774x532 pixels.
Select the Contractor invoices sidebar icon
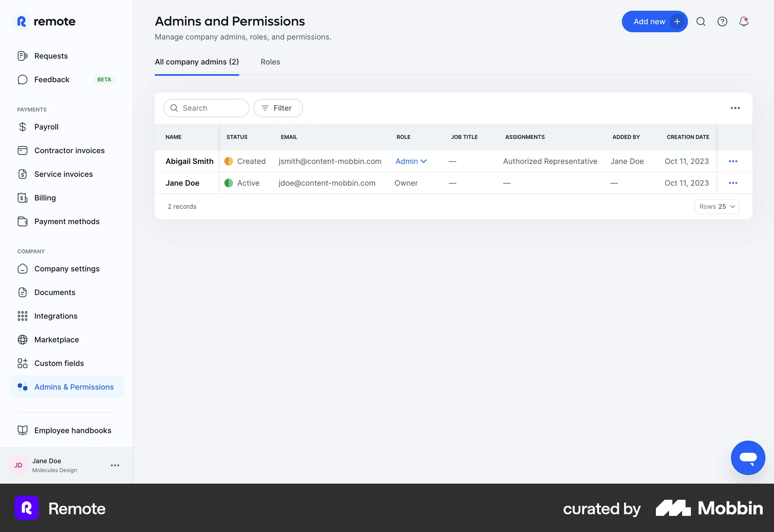[x=23, y=150]
